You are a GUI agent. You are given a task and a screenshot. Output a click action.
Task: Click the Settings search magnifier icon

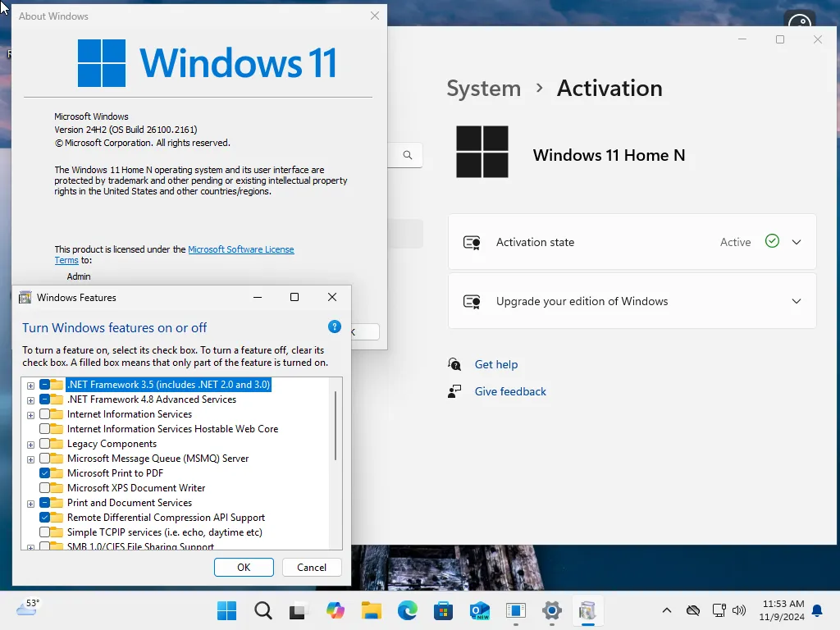(408, 155)
